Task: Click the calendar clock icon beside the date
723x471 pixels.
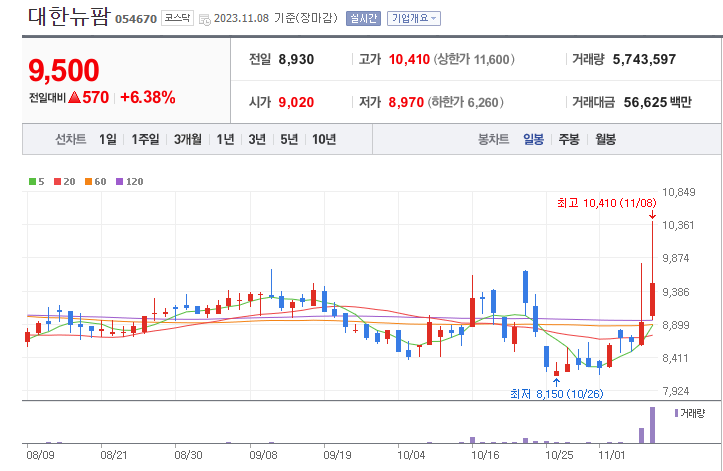Action: point(205,19)
